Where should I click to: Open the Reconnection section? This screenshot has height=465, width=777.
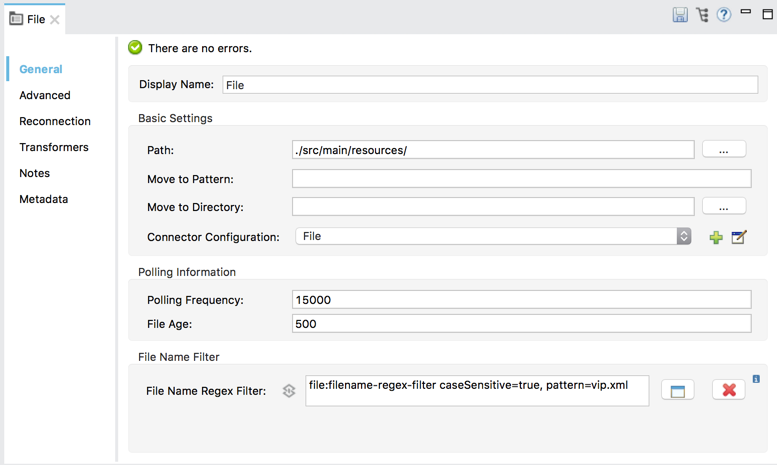pyautogui.click(x=55, y=121)
